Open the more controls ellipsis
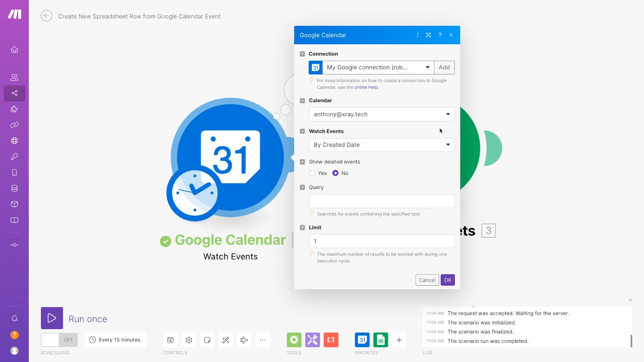The height and width of the screenshot is (362, 644). [263, 340]
